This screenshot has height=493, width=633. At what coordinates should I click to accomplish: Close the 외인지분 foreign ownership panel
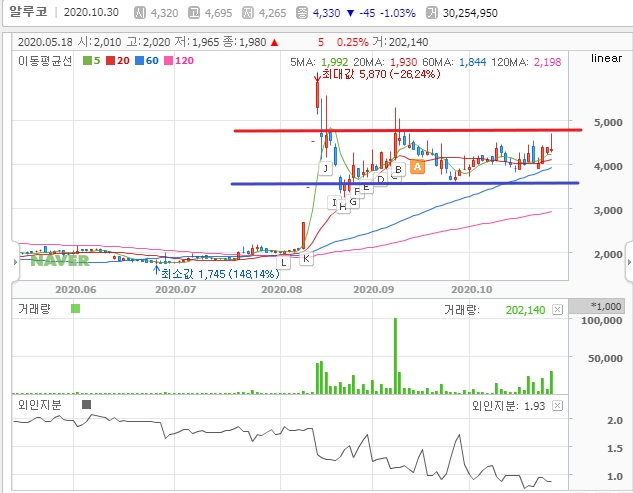click(557, 405)
